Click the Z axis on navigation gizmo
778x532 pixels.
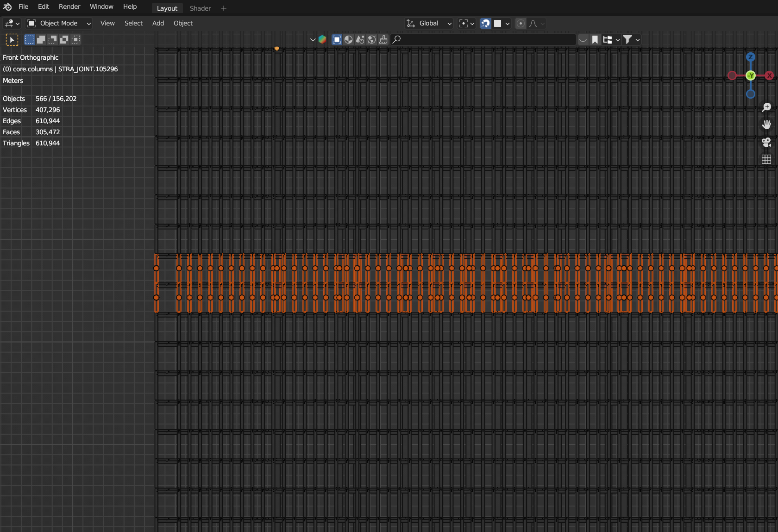click(x=751, y=57)
